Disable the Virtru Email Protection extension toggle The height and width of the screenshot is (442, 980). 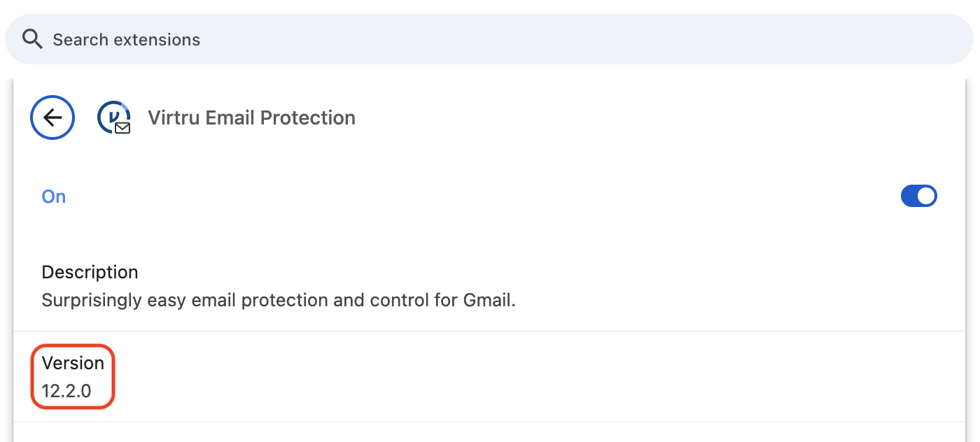918,196
